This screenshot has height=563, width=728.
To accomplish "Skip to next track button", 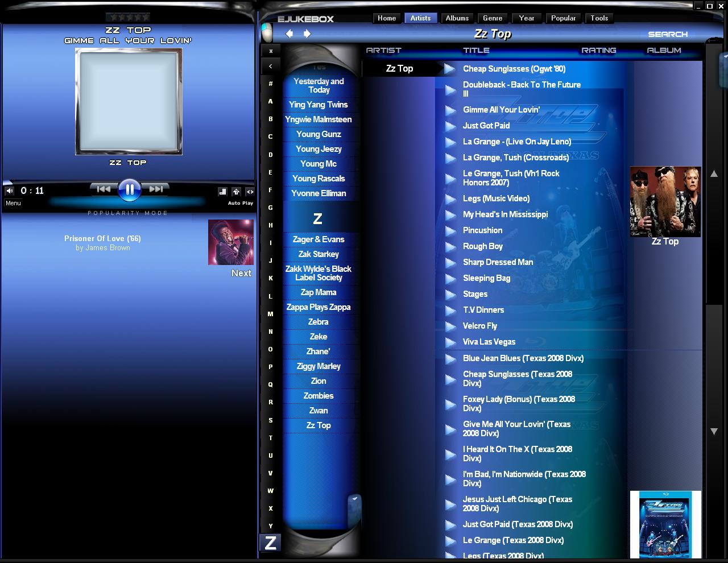I will pyautogui.click(x=156, y=189).
